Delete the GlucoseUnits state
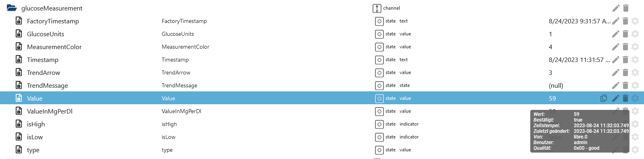Screen dimensions: 644x159 625,34
